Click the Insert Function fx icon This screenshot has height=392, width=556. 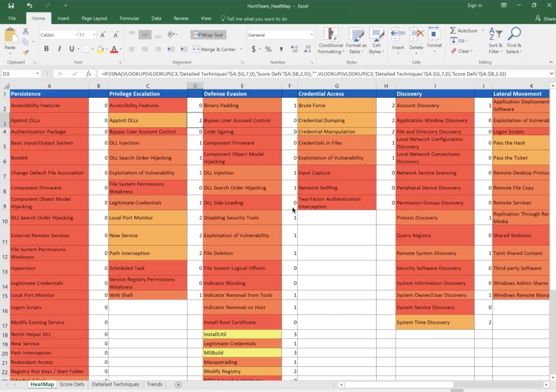click(89, 74)
